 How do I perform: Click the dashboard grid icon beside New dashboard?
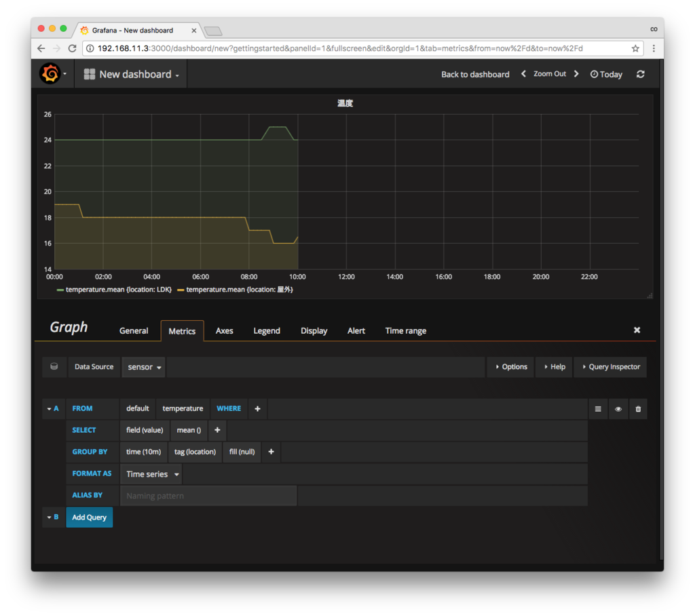(90, 74)
